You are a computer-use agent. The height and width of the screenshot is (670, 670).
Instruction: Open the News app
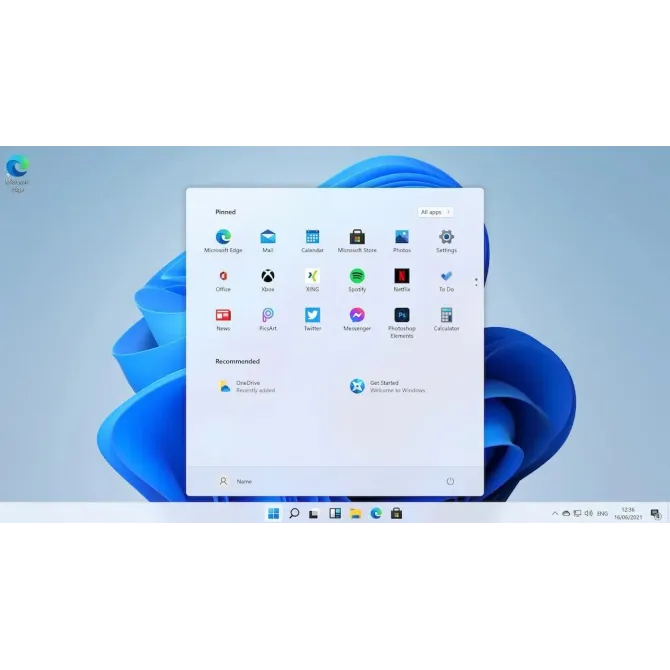(x=223, y=320)
